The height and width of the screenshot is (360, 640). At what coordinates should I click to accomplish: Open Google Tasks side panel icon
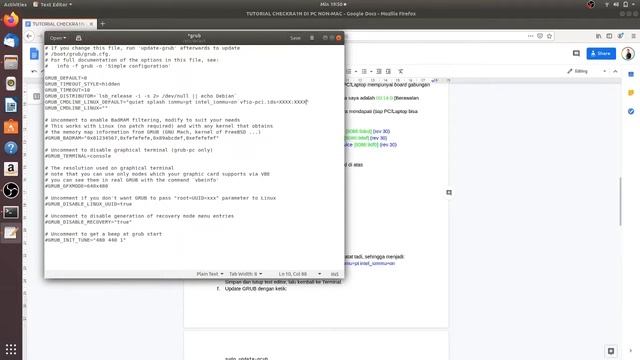pyautogui.click(x=631, y=111)
